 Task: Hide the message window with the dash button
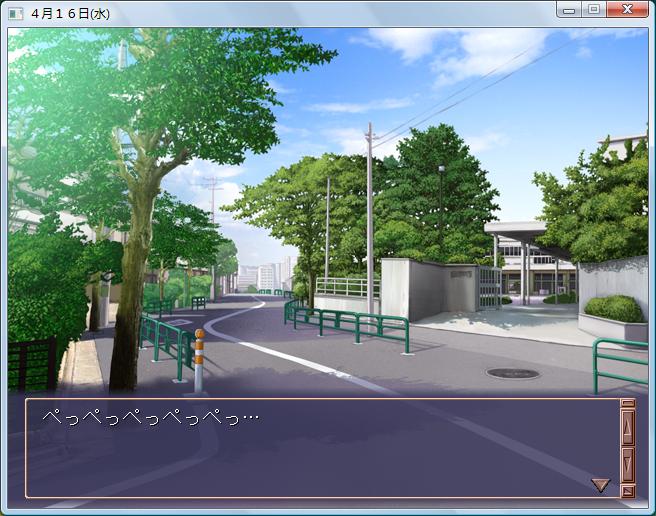click(628, 403)
